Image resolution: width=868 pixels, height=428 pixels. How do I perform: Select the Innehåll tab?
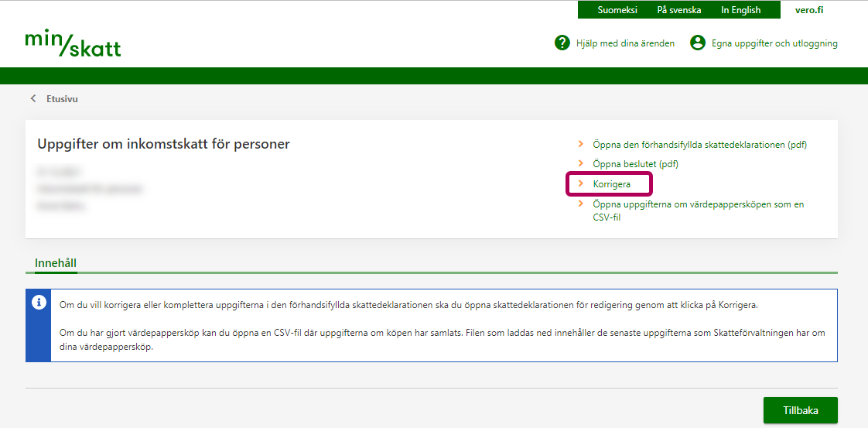point(56,263)
